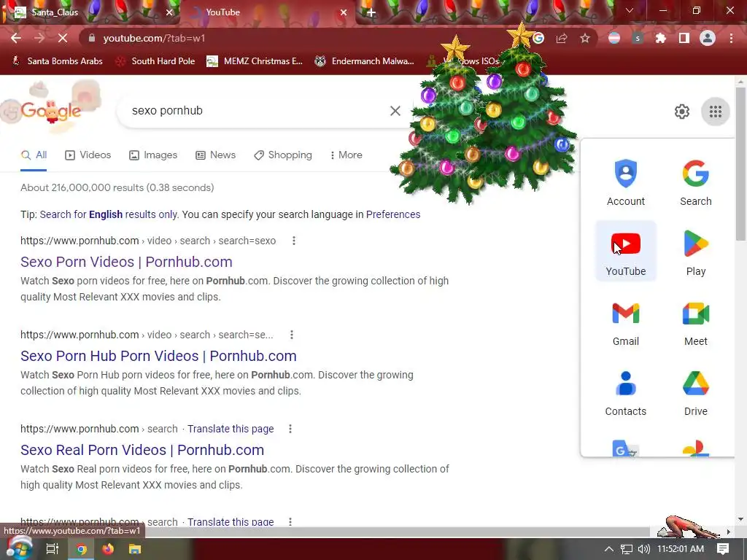This screenshot has width=747, height=560.
Task: Go back with the browser back arrow
Action: pyautogui.click(x=16, y=38)
